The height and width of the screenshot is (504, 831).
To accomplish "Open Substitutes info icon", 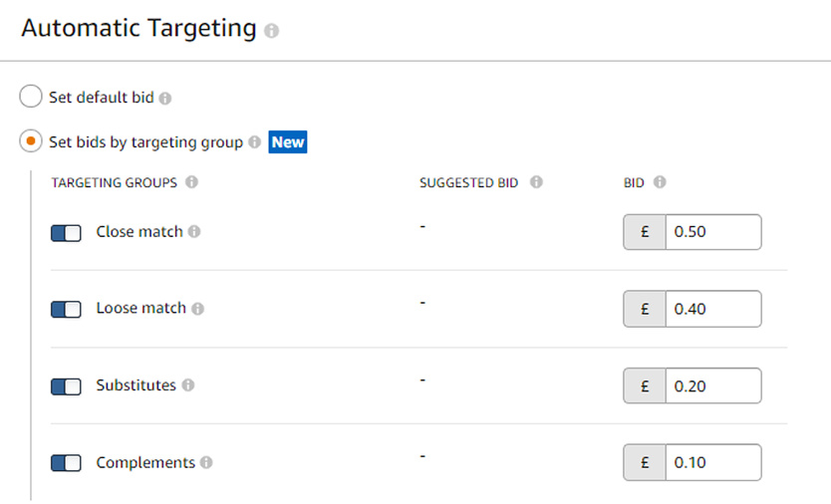I will pyautogui.click(x=188, y=384).
